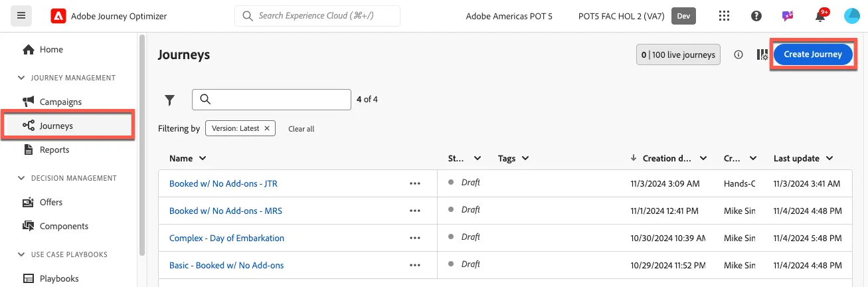This screenshot has width=868, height=287.
Task: Open notifications bell icon
Action: coord(821,16)
